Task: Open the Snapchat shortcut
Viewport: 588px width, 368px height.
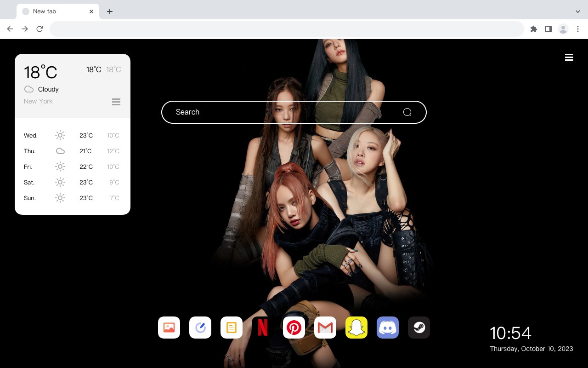Action: (356, 328)
